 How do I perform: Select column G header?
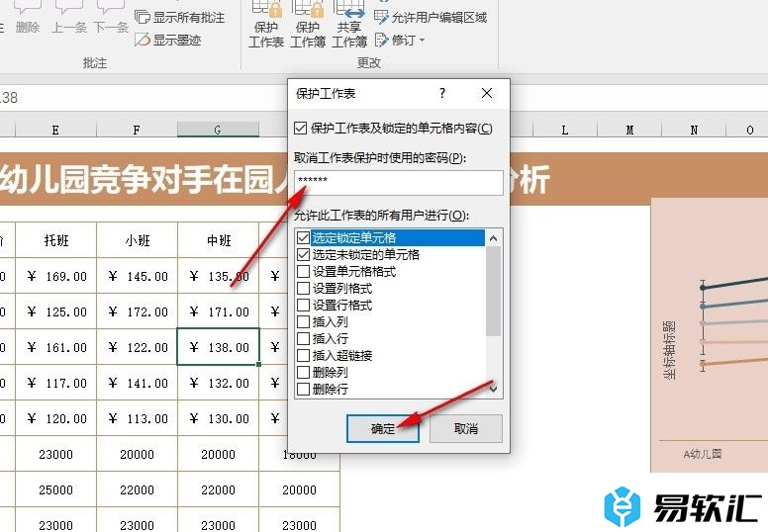[x=218, y=130]
